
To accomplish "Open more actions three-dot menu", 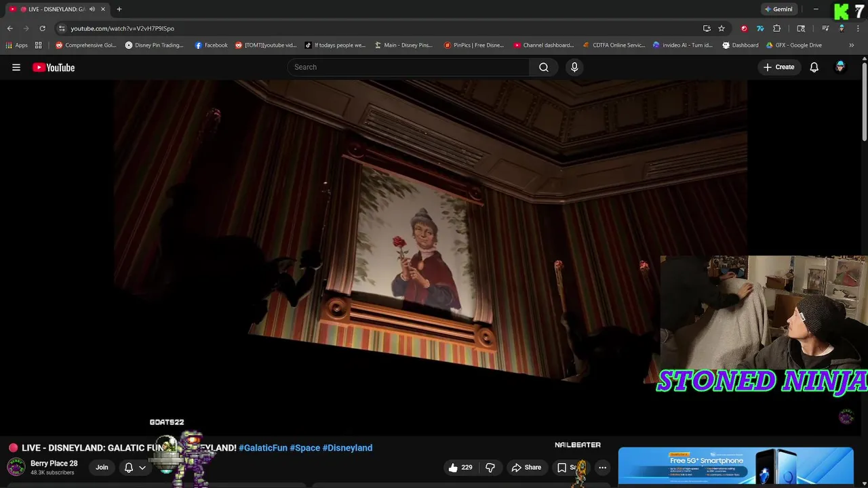I will pyautogui.click(x=602, y=468).
